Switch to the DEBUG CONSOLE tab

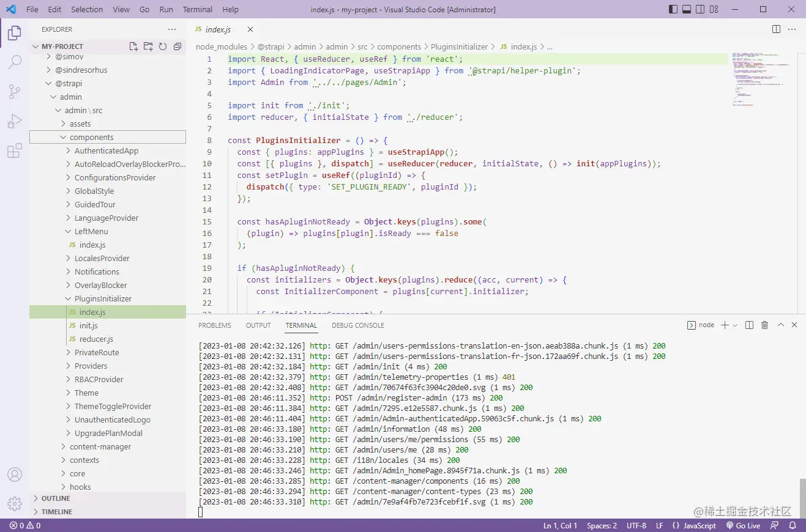(358, 325)
